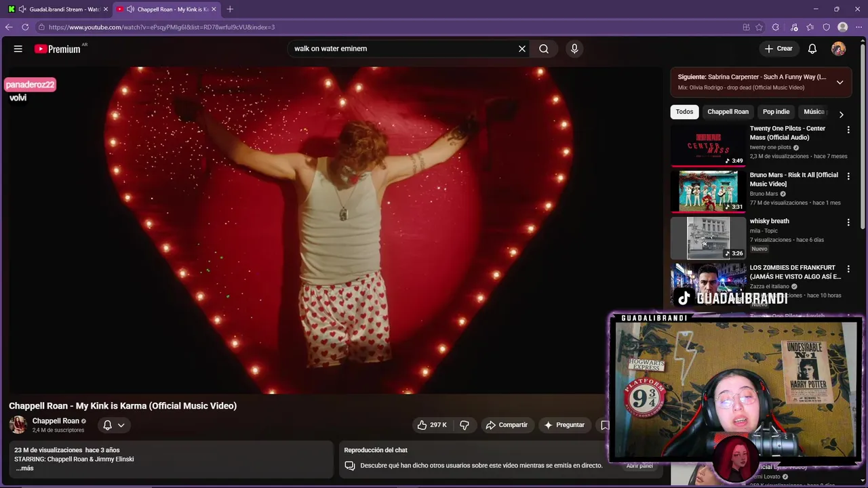Close the Chappell Roan tab
The width and height of the screenshot is (868, 488).
[x=214, y=9]
